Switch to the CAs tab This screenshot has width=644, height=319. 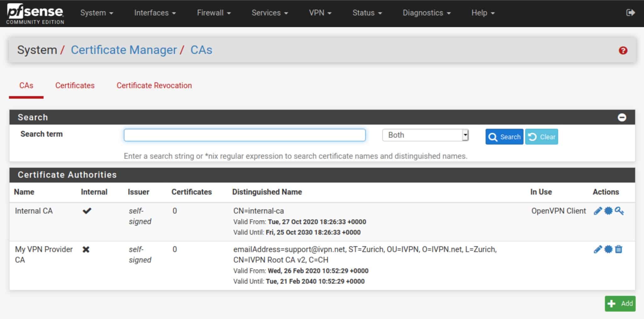pos(26,86)
